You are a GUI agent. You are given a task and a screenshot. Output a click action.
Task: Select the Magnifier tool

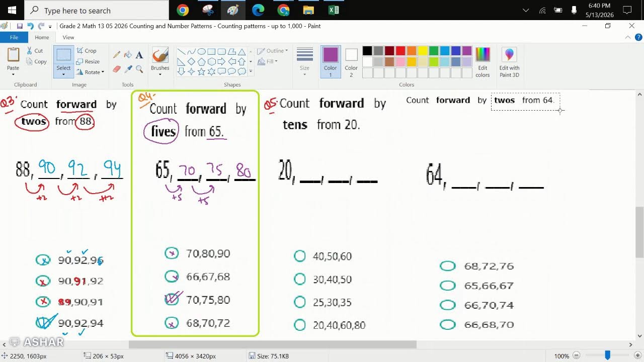click(139, 69)
